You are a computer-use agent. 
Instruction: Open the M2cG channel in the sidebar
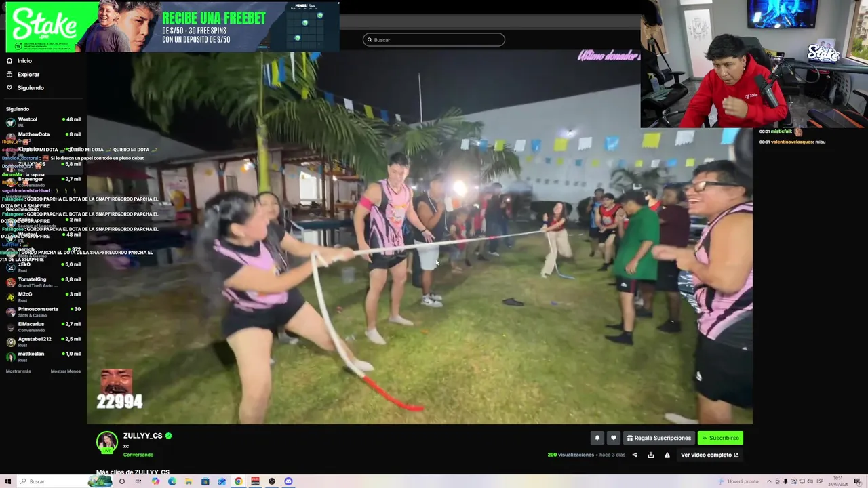43,297
